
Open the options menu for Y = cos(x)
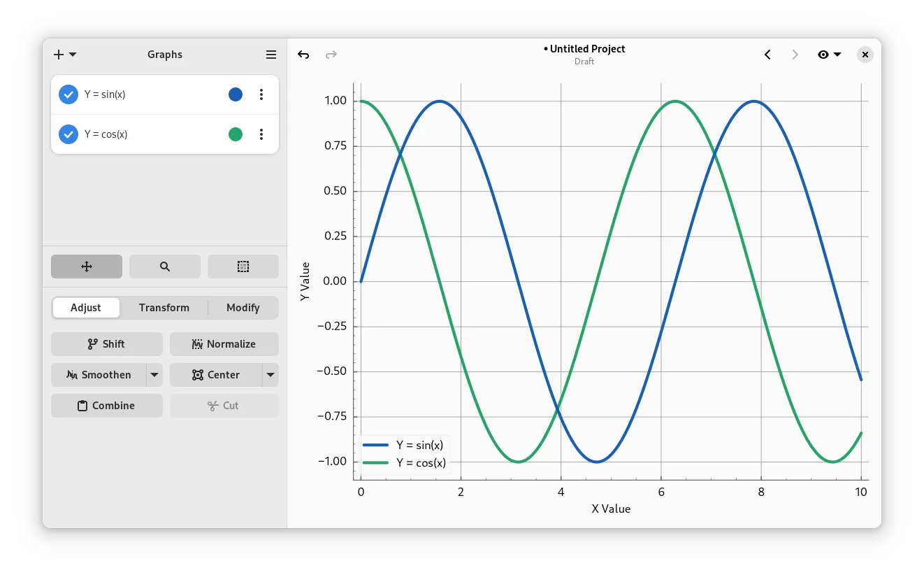point(261,134)
